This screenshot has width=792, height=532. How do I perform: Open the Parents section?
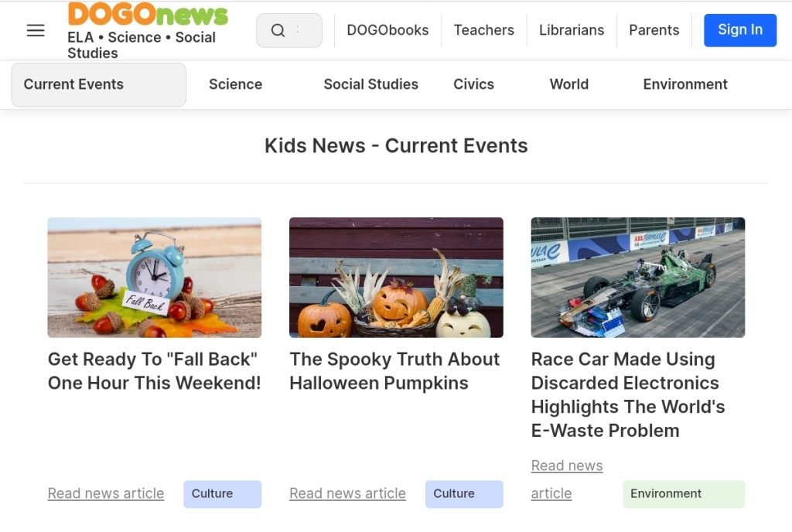coord(654,30)
